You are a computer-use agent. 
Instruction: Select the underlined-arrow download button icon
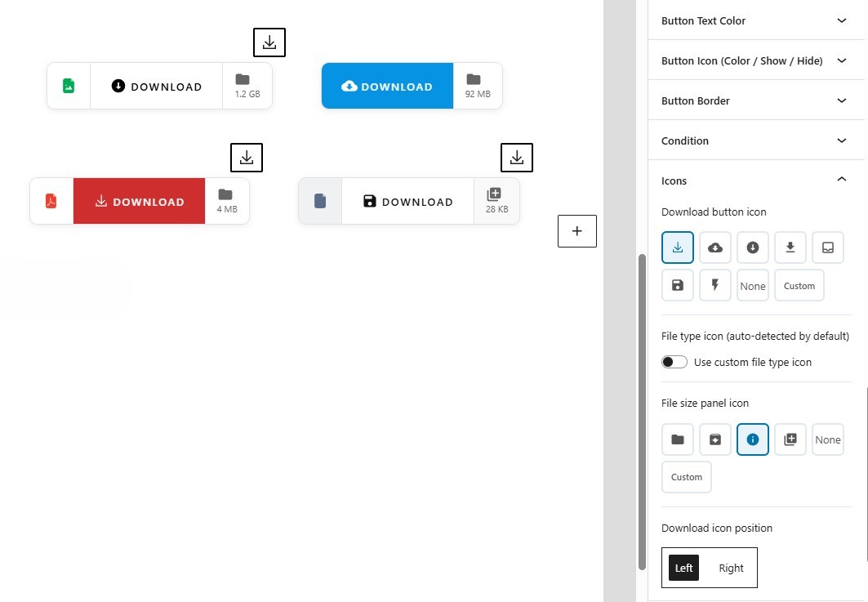click(x=790, y=247)
